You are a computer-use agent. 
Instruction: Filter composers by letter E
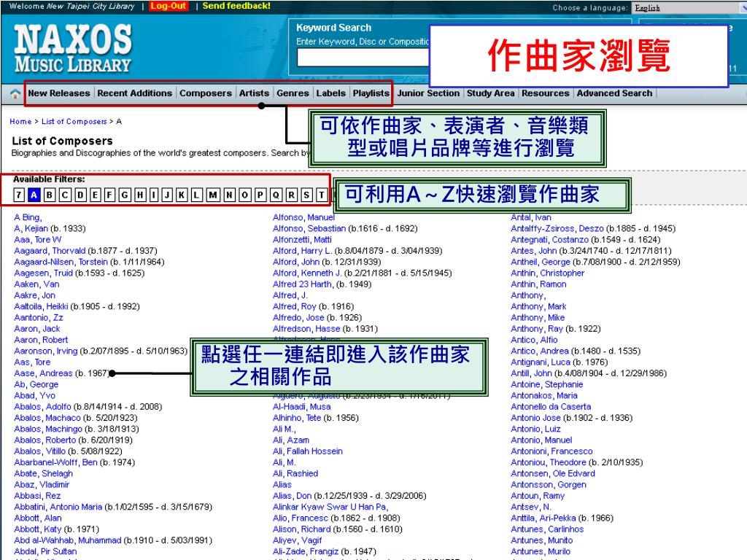[x=96, y=195]
